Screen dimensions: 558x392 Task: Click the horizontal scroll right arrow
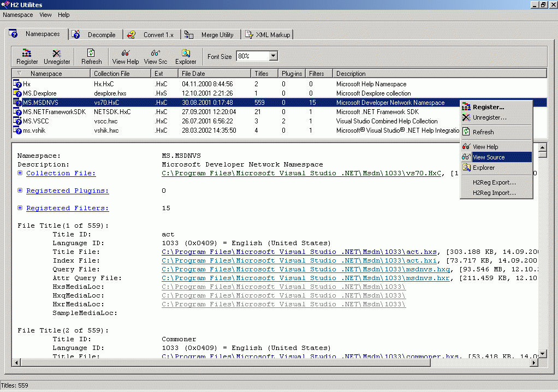(x=533, y=363)
